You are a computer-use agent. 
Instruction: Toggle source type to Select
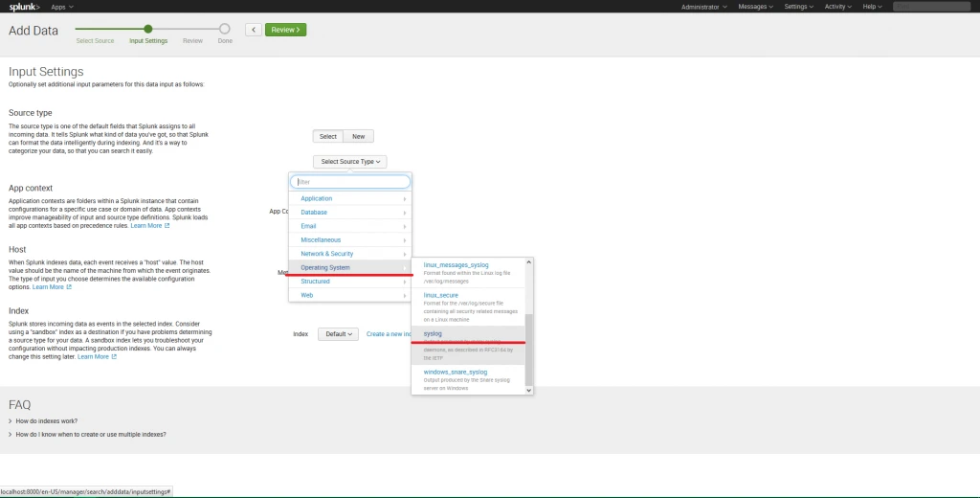327,137
